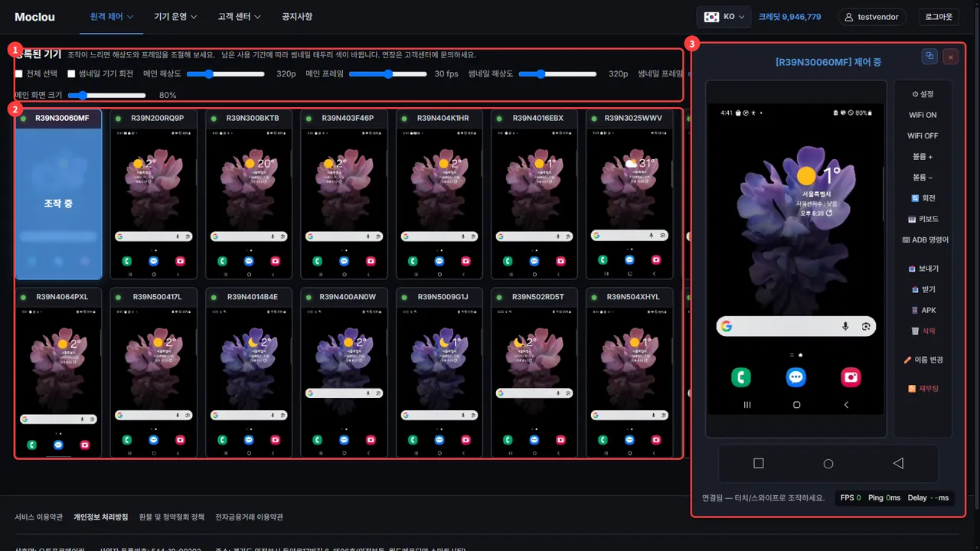Click the WiFi OFF button
Viewport: 980px width, 551px height.
pyautogui.click(x=923, y=135)
